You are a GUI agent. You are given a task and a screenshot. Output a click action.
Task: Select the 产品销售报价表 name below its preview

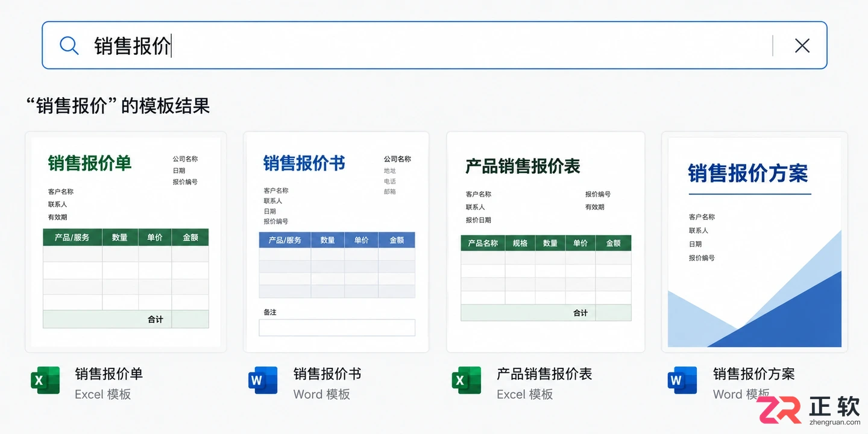544,374
